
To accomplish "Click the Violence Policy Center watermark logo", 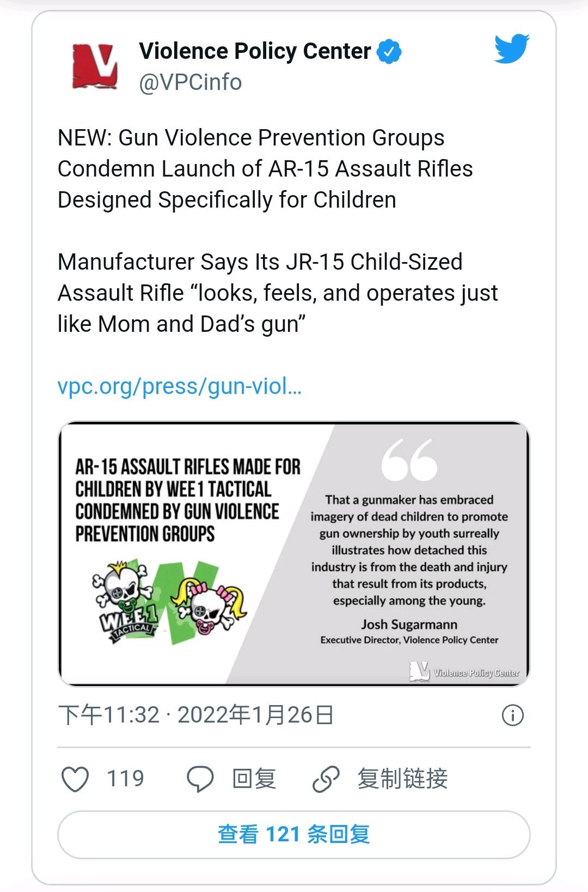I will 464,672.
